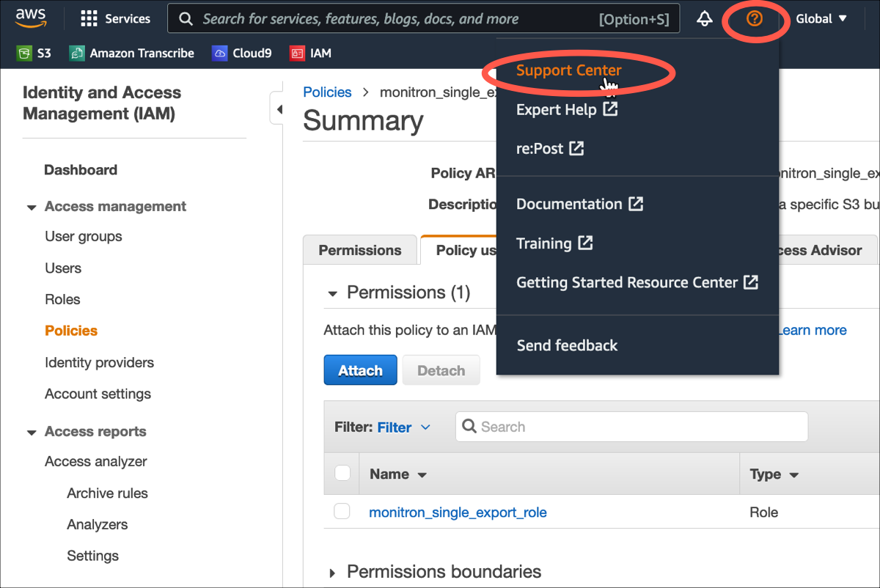Click the circled Help question mark icon

pyautogui.click(x=755, y=18)
